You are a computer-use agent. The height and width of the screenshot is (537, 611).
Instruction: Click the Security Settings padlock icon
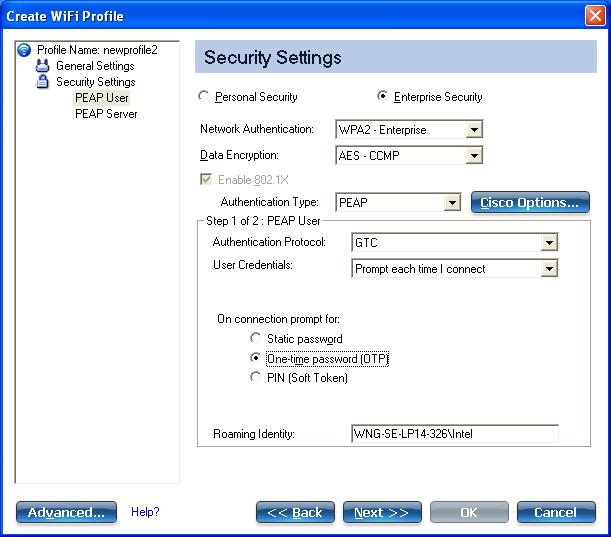point(42,82)
